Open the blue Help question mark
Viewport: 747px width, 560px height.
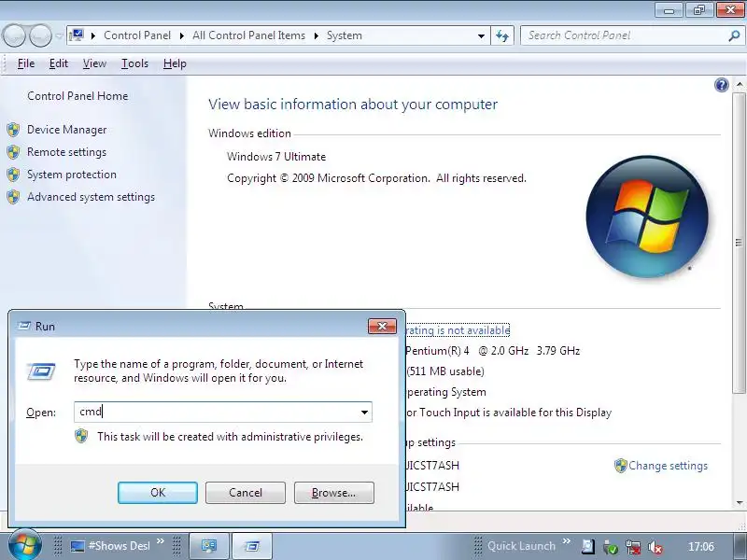(x=721, y=85)
